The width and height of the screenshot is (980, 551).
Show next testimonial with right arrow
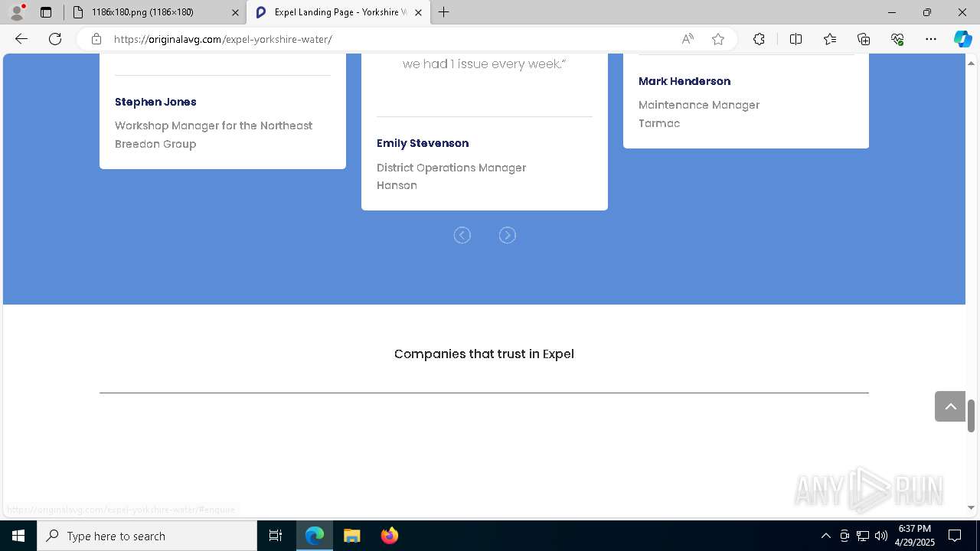(507, 235)
